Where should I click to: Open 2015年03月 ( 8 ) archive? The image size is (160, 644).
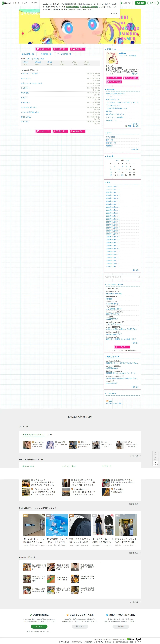[x=112, y=187]
